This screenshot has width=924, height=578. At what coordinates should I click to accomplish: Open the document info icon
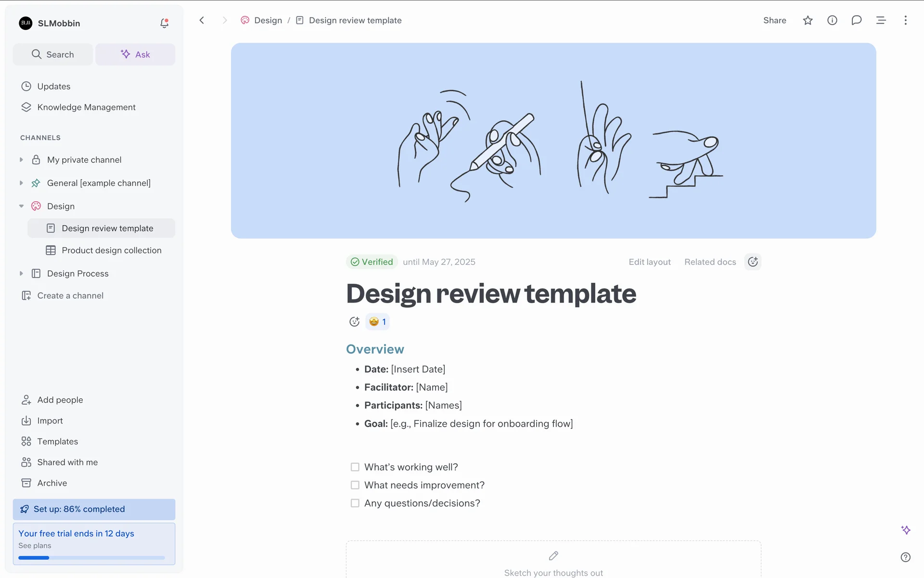832,20
